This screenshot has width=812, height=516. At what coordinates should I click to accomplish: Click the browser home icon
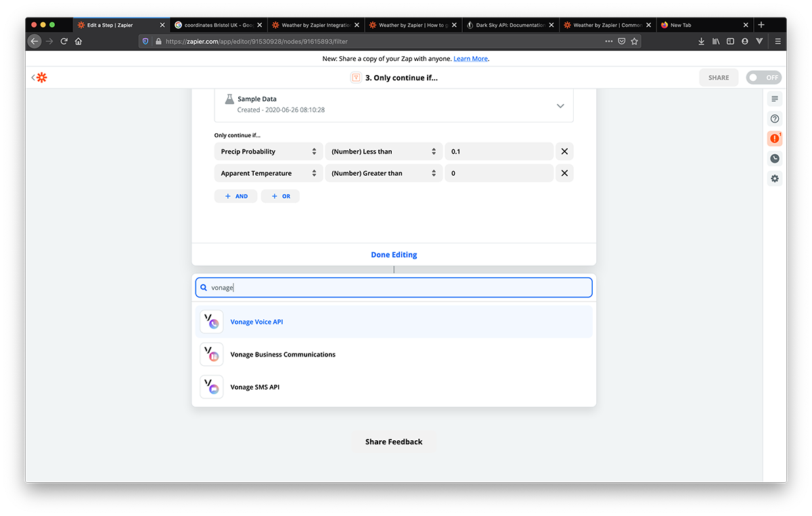pyautogui.click(x=78, y=41)
